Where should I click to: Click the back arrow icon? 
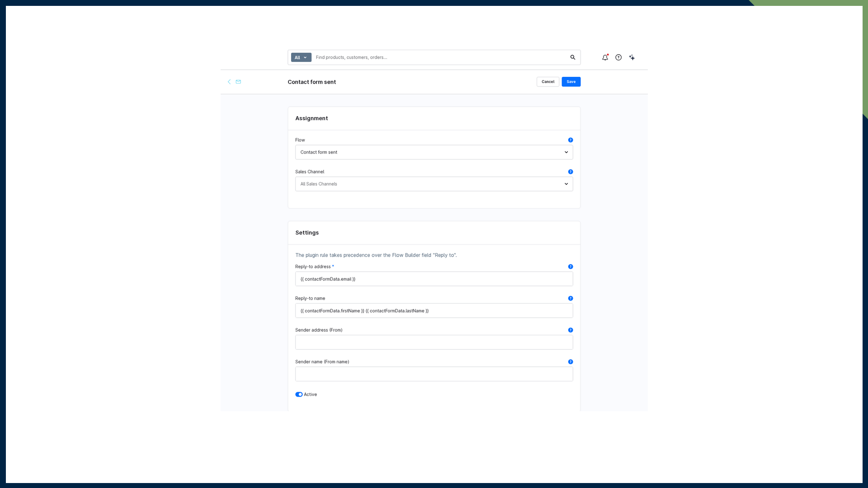[x=229, y=82]
